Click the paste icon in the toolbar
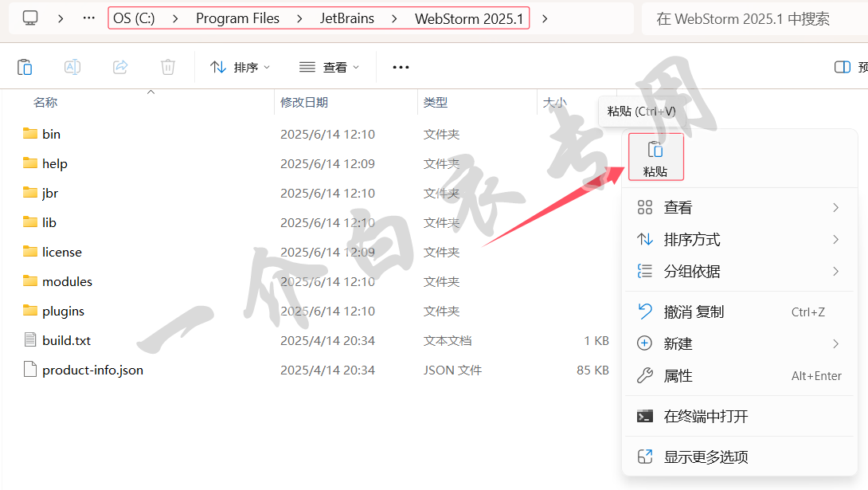Viewport: 868px width, 490px height. pos(25,67)
